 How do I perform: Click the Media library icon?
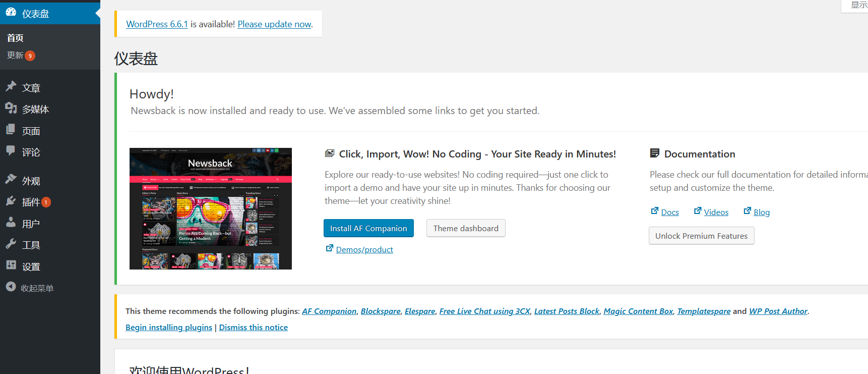[x=11, y=108]
